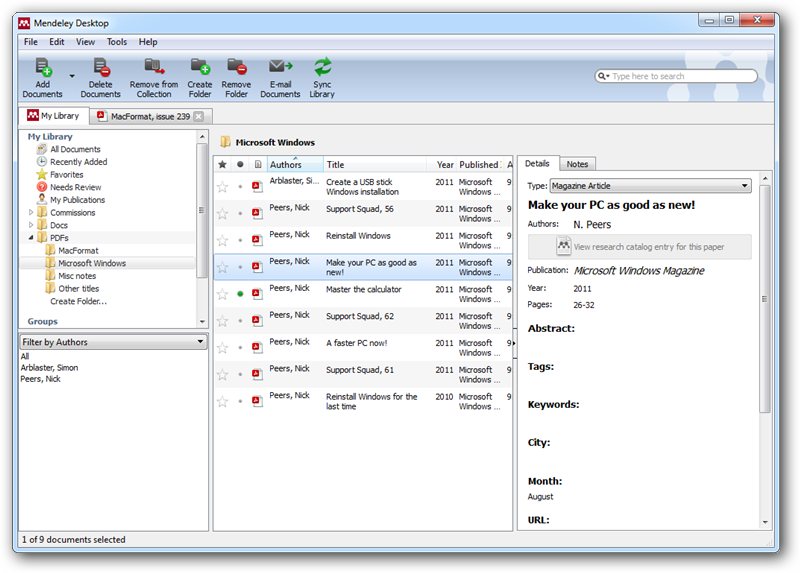
Task: Open PDF icon for Master the calculator row
Action: pyautogui.click(x=257, y=293)
